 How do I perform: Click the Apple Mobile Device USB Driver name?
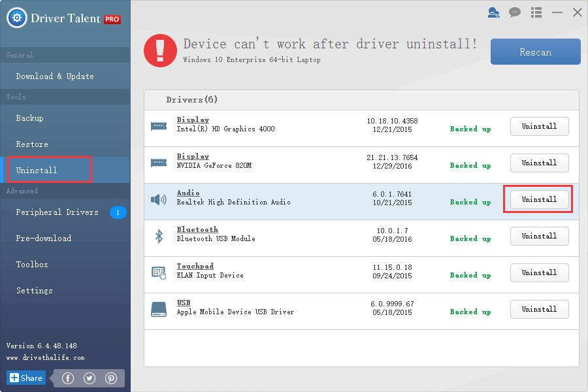(235, 312)
